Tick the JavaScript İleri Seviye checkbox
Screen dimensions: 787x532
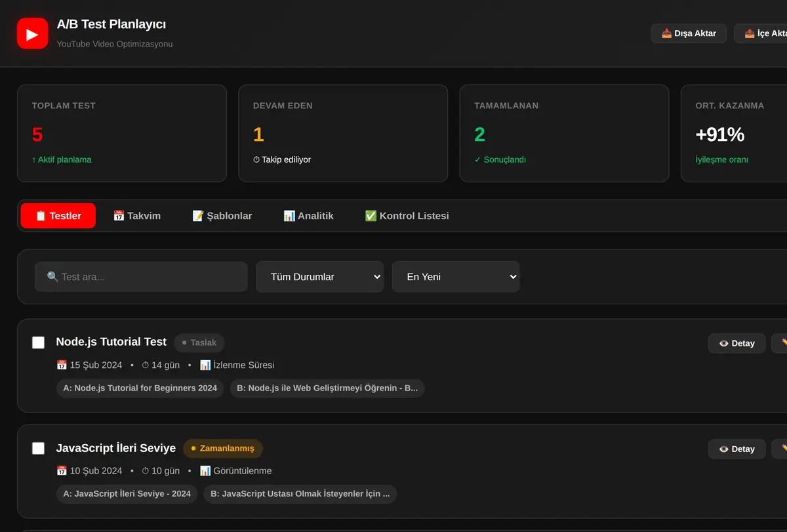(39, 448)
